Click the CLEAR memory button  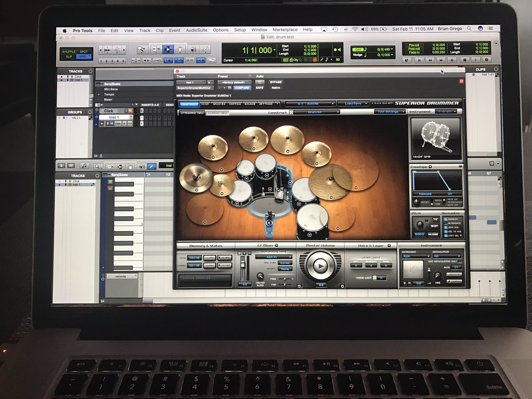[x=210, y=265]
